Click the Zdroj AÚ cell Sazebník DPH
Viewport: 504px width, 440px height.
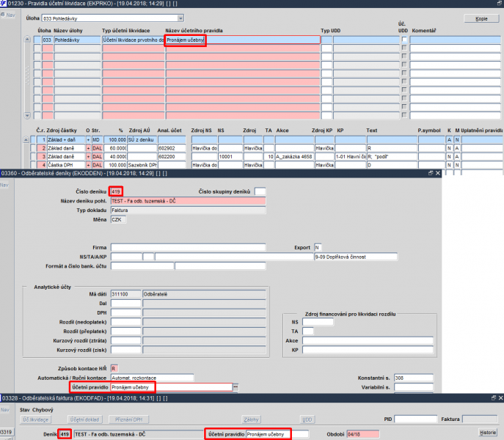142,165
